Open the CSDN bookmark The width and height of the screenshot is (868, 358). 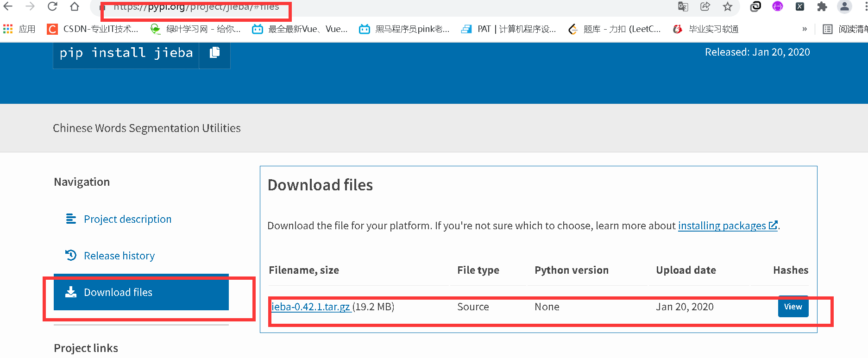(93, 29)
